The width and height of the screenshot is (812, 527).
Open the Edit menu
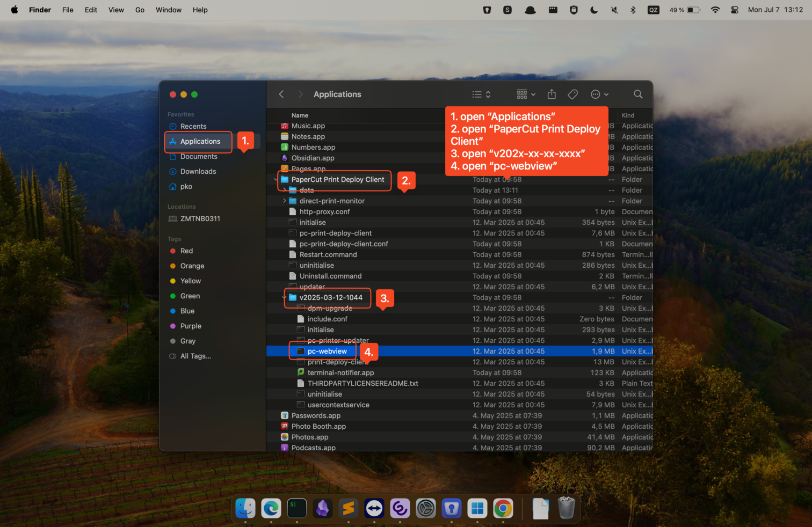(91, 10)
